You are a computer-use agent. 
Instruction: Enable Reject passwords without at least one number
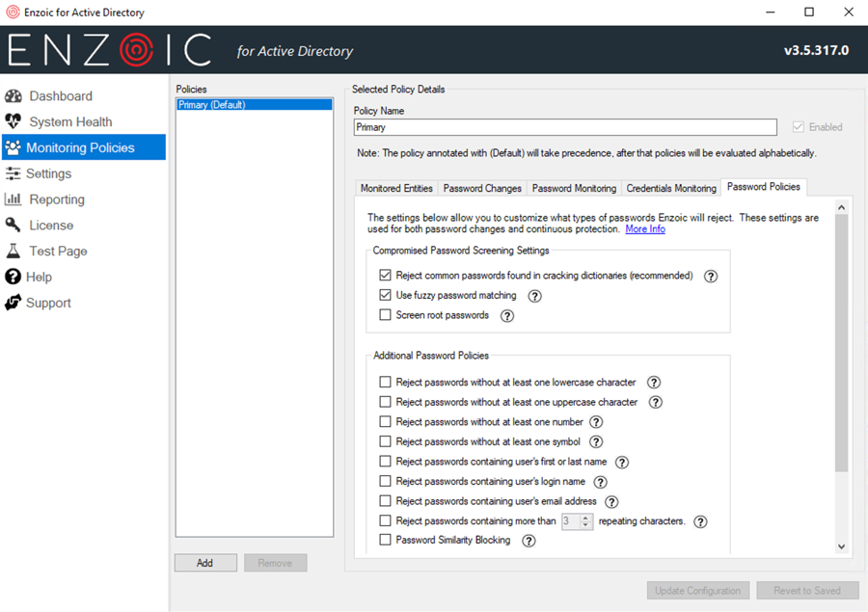(386, 422)
